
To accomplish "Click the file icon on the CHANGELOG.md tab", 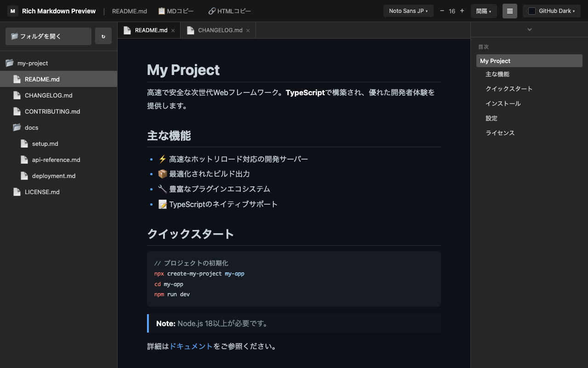I will point(190,30).
